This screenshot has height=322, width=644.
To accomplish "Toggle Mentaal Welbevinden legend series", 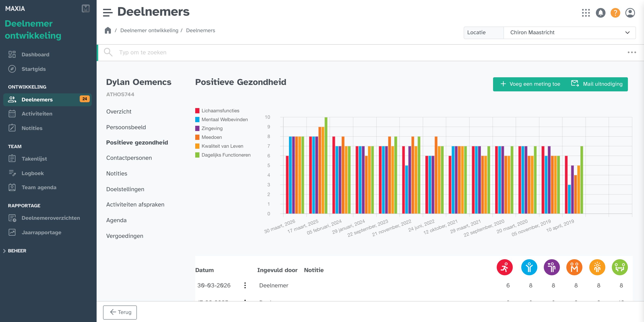I will 222,120.
